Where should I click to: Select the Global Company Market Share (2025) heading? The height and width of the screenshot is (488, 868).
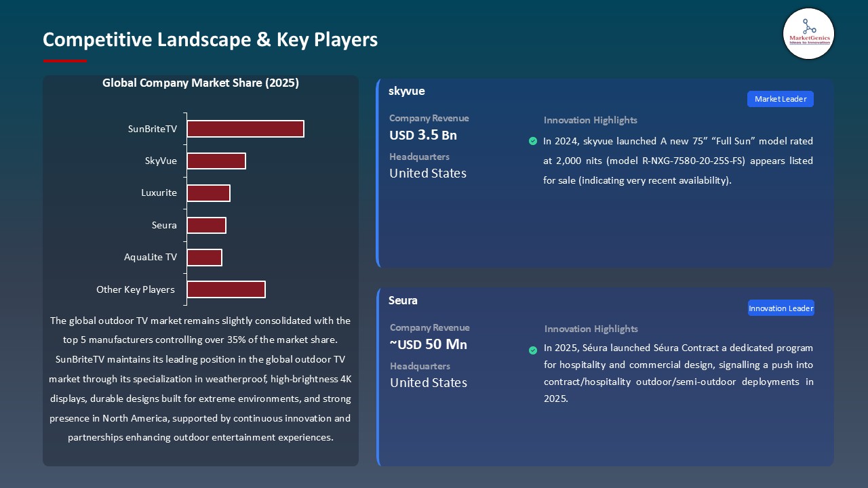201,83
